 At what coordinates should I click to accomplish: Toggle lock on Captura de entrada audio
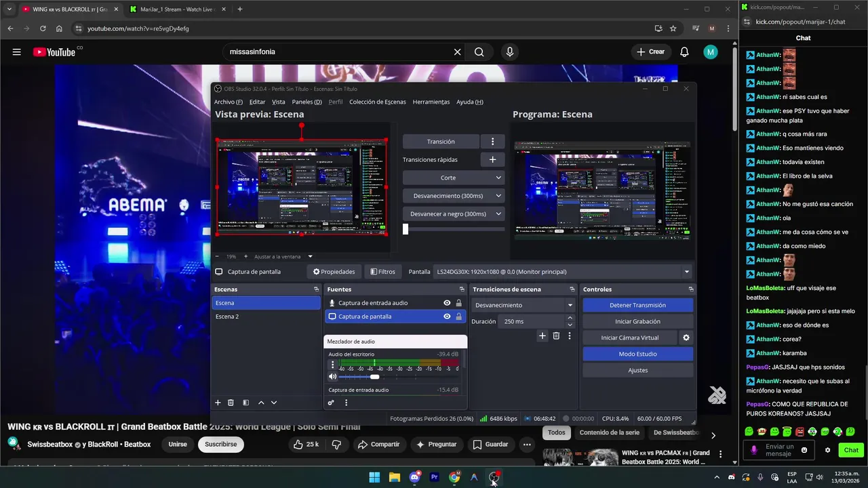click(x=458, y=303)
